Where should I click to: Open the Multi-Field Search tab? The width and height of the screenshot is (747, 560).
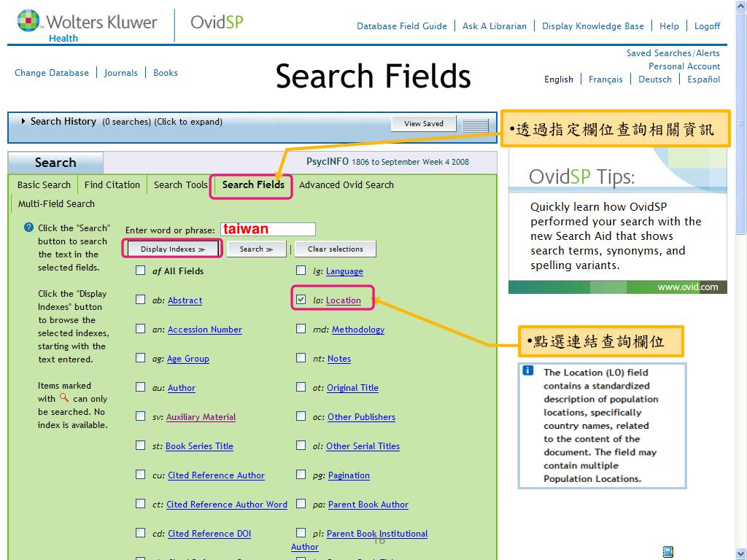(x=56, y=204)
